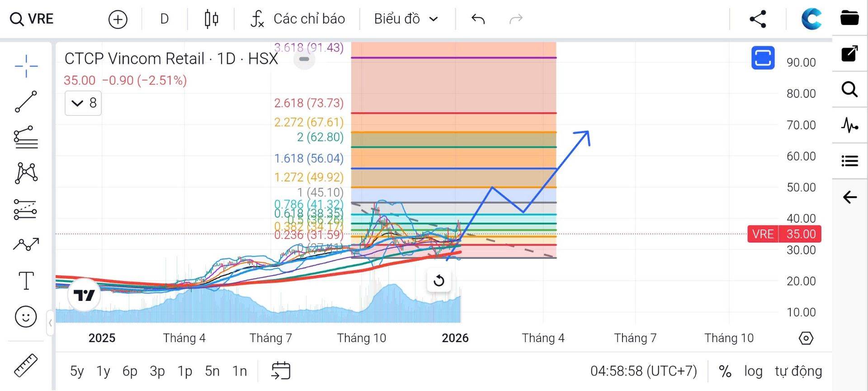
Task: Select the trend line tool
Action: click(x=26, y=101)
